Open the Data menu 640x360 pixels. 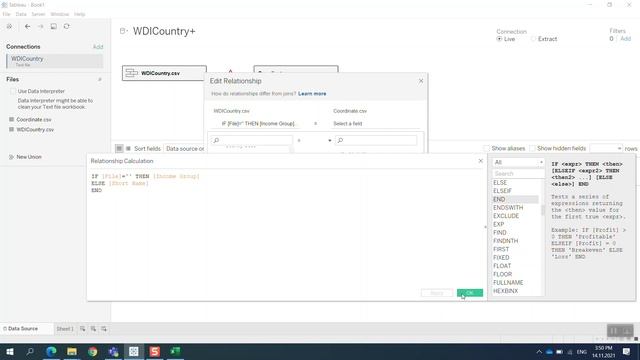tap(21, 14)
